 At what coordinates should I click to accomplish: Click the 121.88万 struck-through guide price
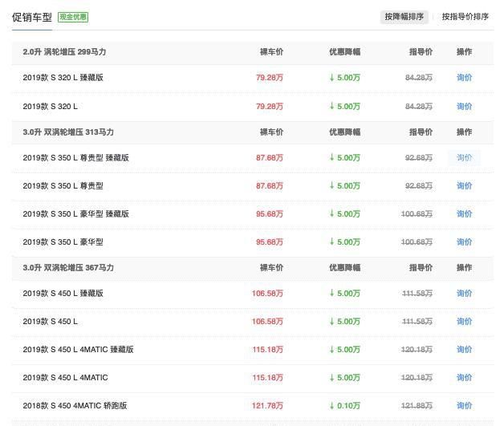417,406
